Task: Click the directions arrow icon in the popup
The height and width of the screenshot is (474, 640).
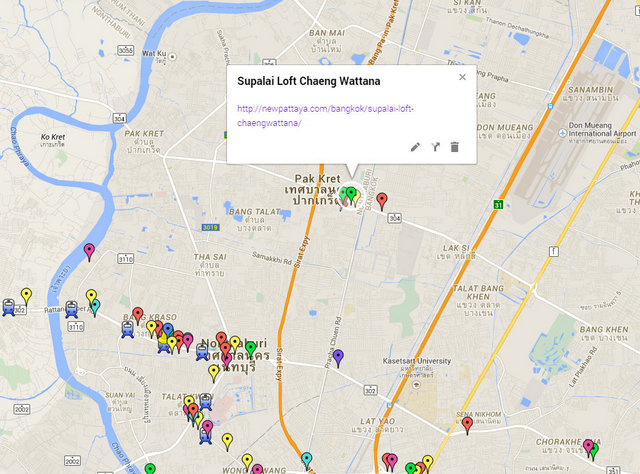Action: (x=436, y=147)
